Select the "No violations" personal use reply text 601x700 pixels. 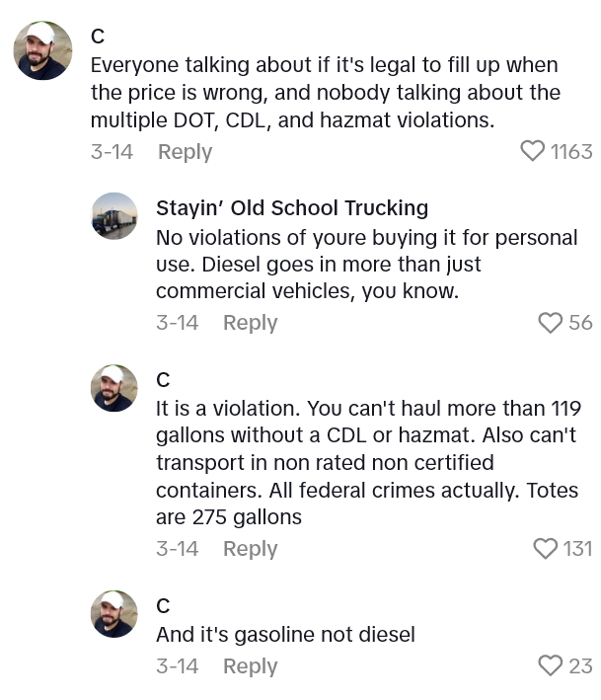tap(366, 265)
